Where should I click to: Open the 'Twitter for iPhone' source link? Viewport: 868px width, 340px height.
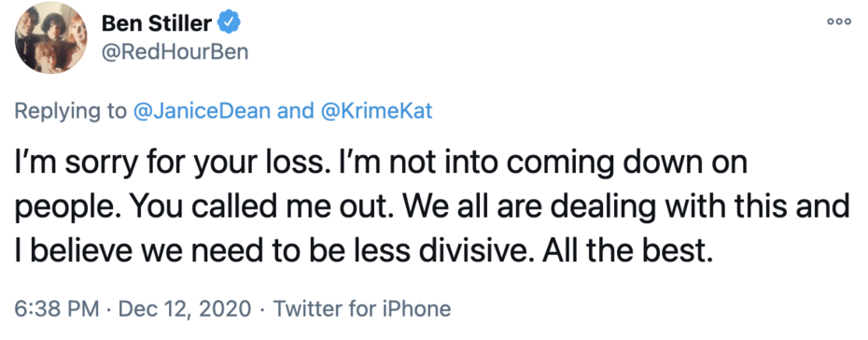tap(362, 308)
